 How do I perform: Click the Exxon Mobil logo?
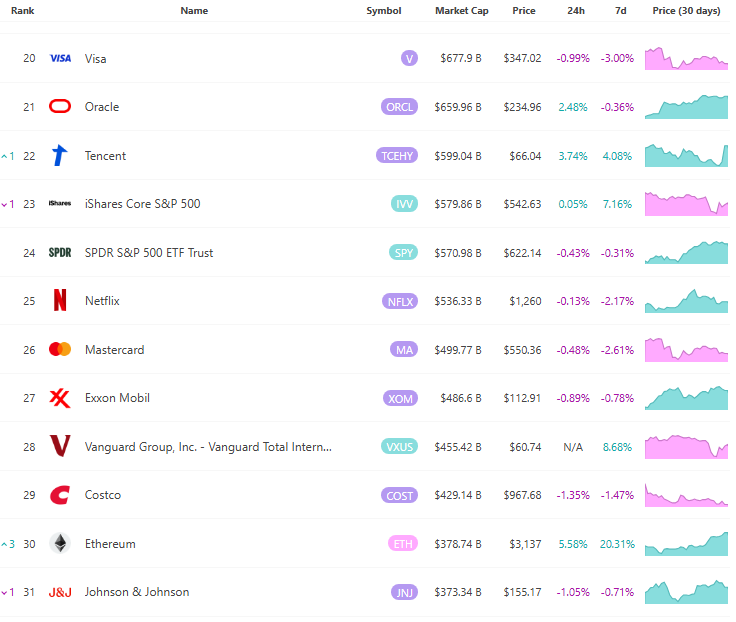pos(60,398)
